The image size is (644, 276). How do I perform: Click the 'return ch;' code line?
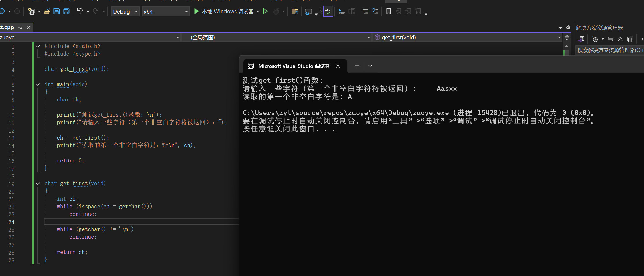click(72, 252)
